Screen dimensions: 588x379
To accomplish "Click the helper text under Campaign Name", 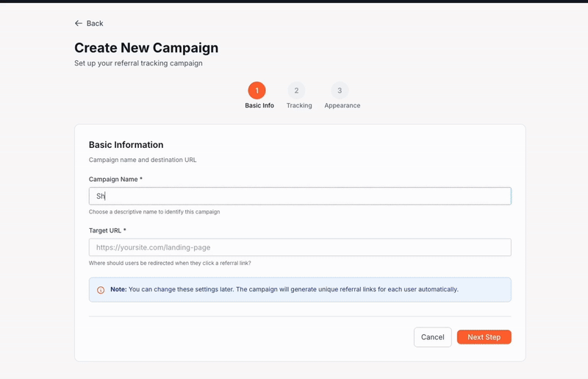I will pos(154,212).
